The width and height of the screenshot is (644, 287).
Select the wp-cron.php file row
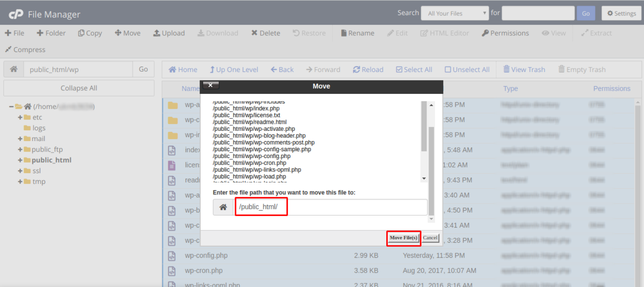pos(399,271)
